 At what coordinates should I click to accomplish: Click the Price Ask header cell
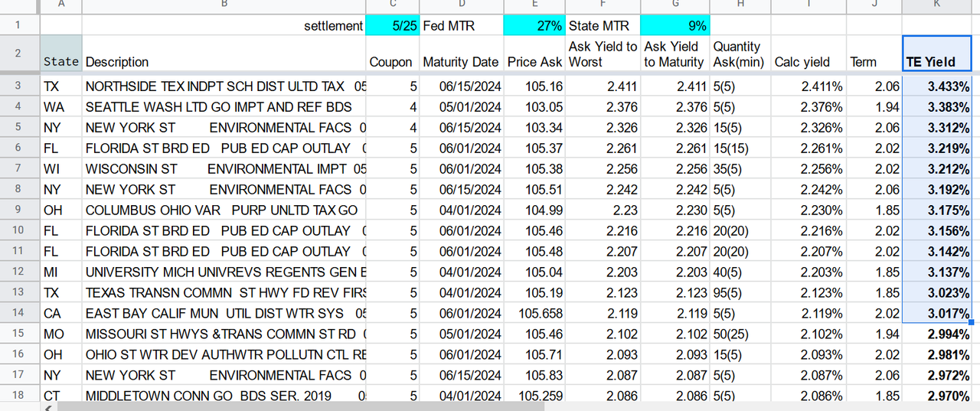[x=534, y=54]
